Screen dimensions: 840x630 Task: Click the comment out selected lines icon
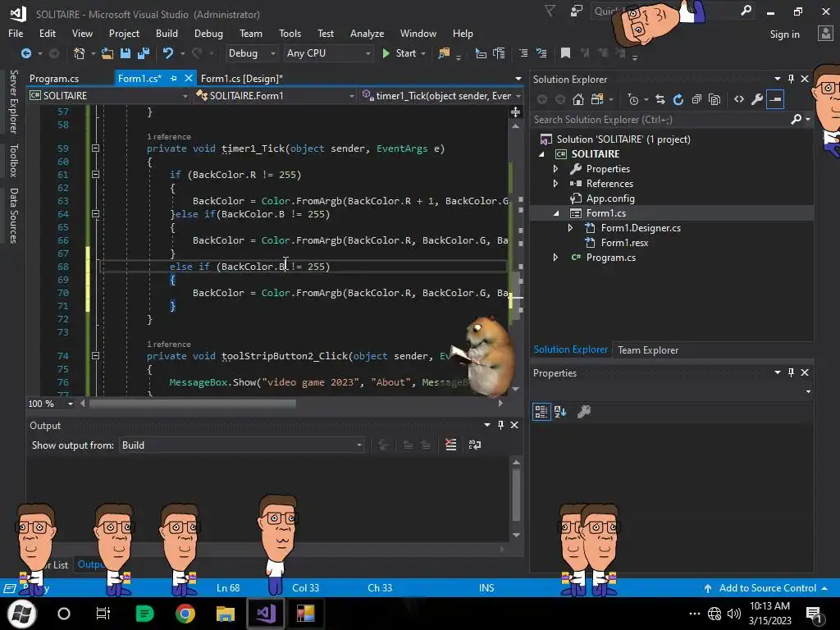point(523,53)
